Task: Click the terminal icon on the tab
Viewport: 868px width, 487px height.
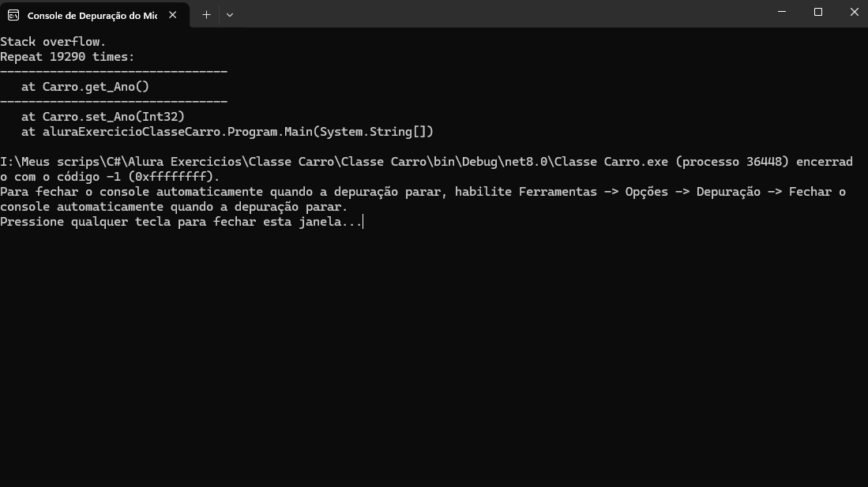Action: (x=13, y=15)
